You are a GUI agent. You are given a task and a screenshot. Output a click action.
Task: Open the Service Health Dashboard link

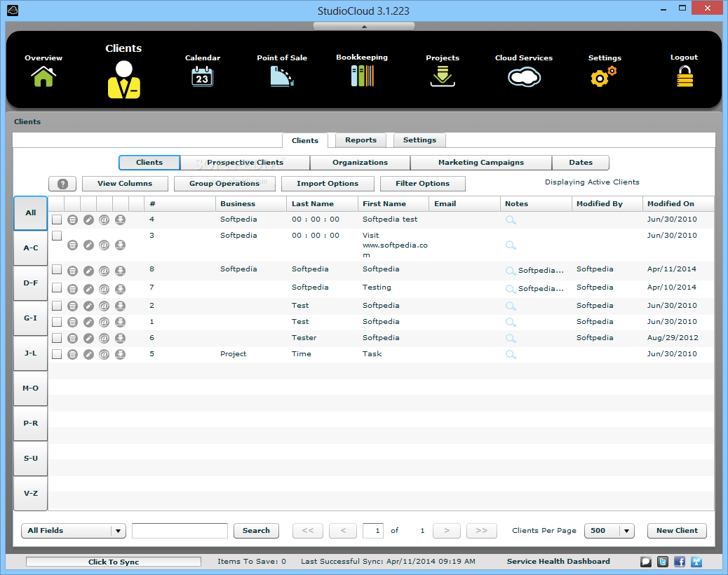tap(558, 562)
